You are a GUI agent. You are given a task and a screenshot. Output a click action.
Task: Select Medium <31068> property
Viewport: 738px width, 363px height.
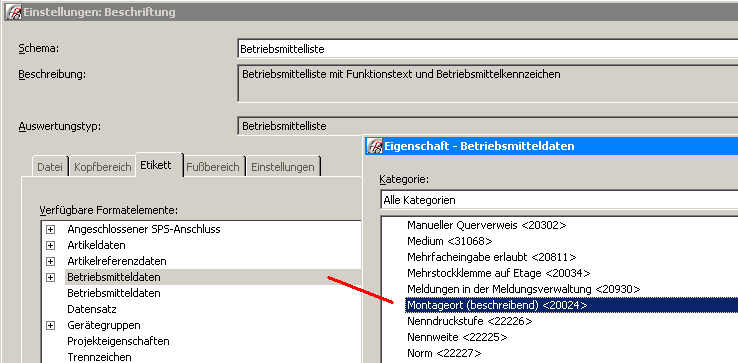click(x=449, y=242)
